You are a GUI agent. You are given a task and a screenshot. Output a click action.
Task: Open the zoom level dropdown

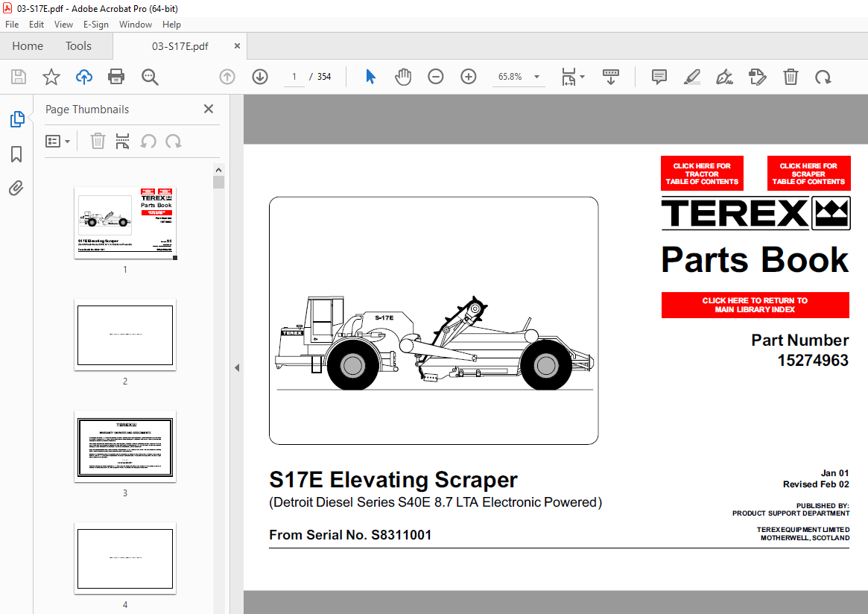(x=536, y=77)
